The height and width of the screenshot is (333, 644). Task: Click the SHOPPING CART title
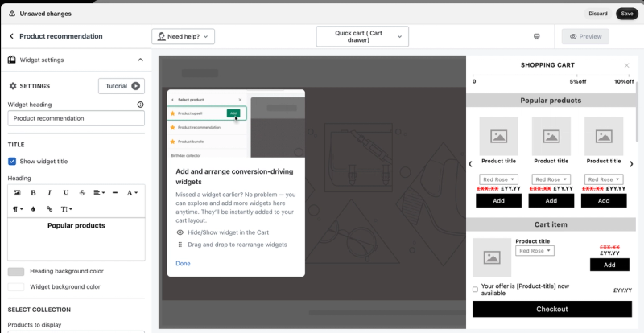547,65
